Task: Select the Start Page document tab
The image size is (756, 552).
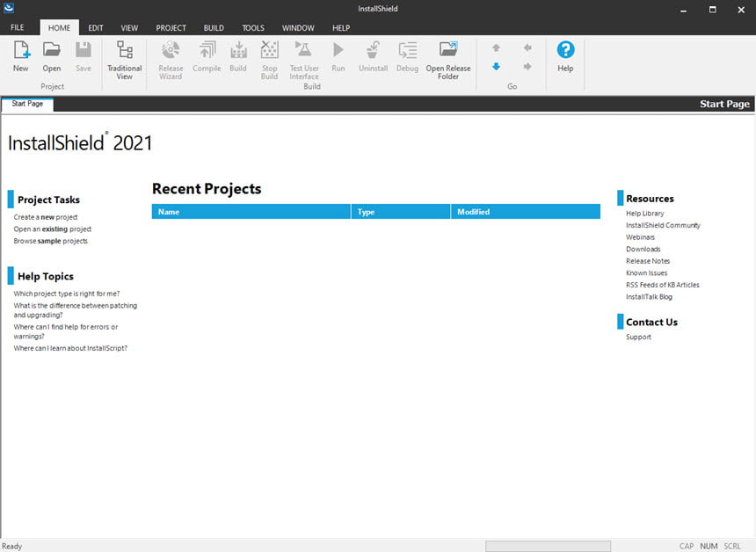Action: click(27, 104)
